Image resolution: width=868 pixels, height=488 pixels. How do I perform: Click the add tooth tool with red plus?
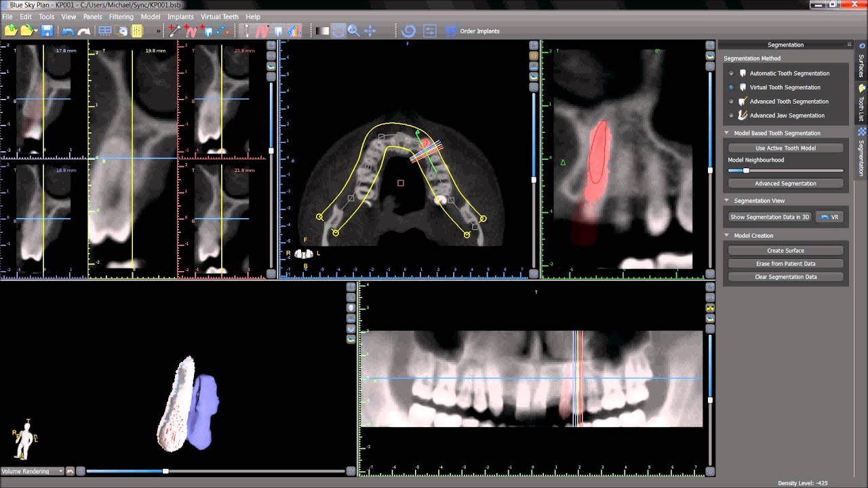click(208, 31)
